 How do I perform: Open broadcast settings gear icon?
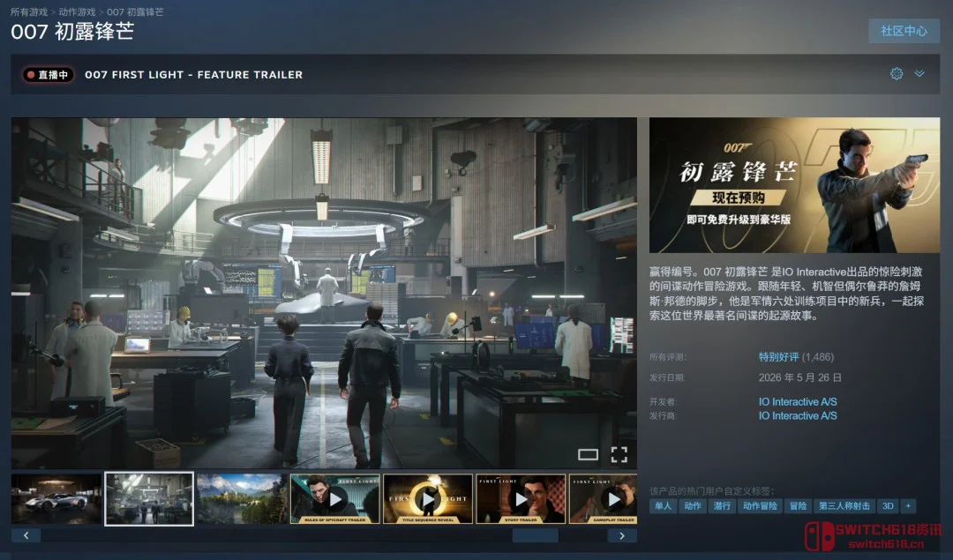pyautogui.click(x=897, y=74)
